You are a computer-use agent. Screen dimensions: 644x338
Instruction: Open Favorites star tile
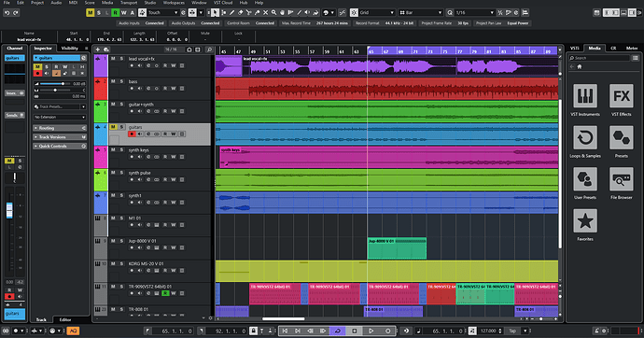585,225
